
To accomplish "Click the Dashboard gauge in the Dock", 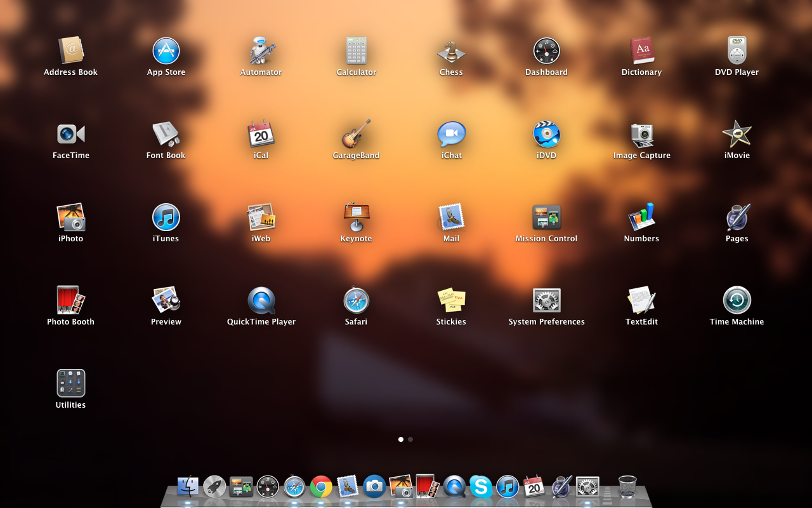I will (268, 487).
